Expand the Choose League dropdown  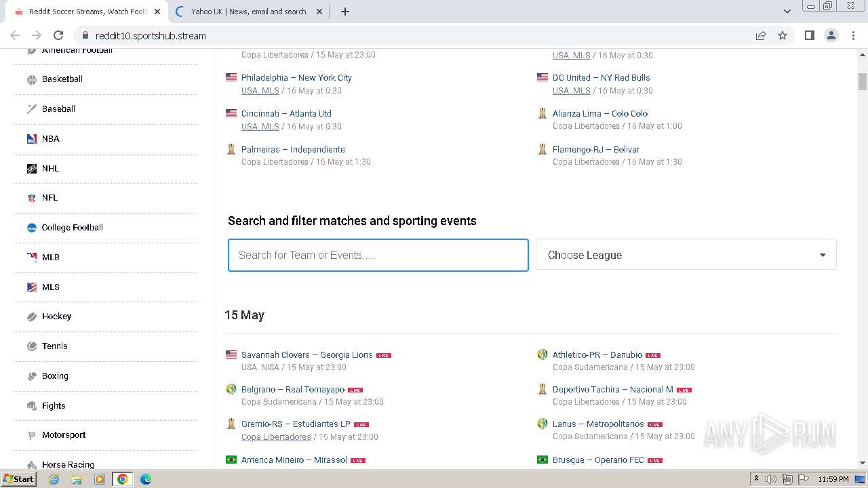[x=686, y=255]
